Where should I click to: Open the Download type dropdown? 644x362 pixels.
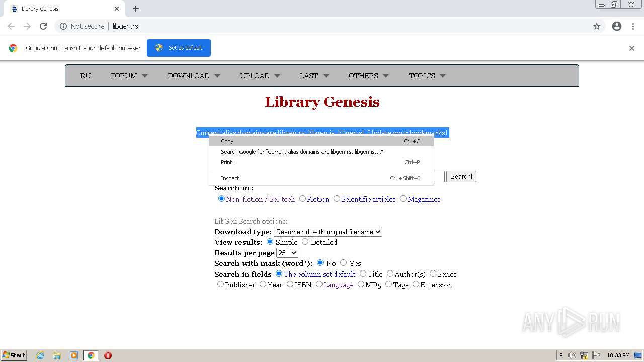[x=328, y=232]
